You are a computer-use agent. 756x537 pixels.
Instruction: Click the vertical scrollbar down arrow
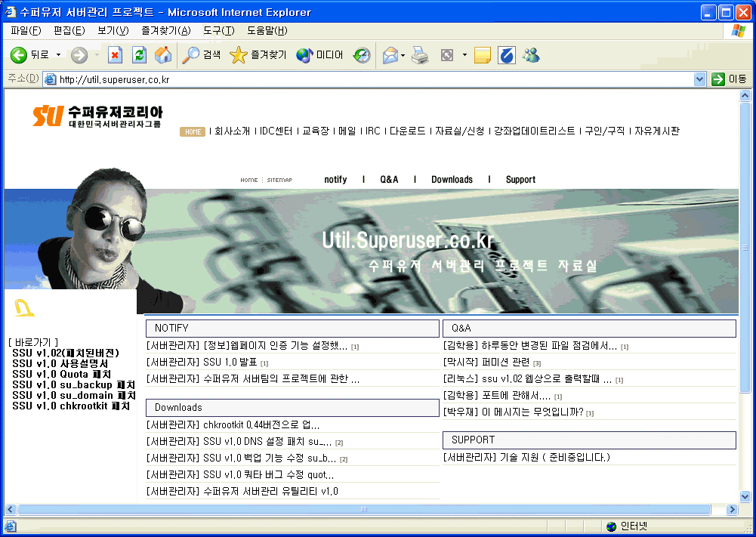tap(745, 496)
